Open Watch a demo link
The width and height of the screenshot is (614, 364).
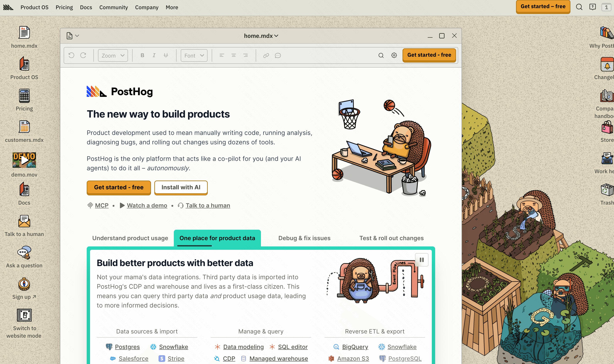click(x=147, y=205)
